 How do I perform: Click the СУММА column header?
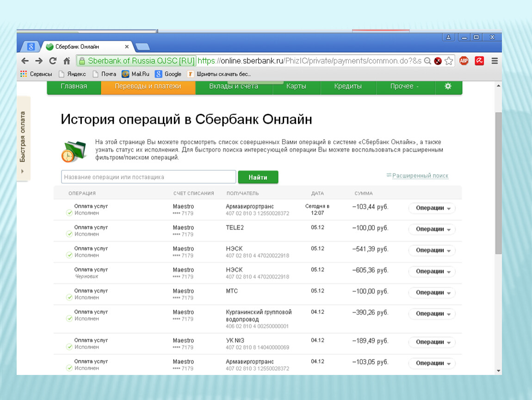(363, 193)
